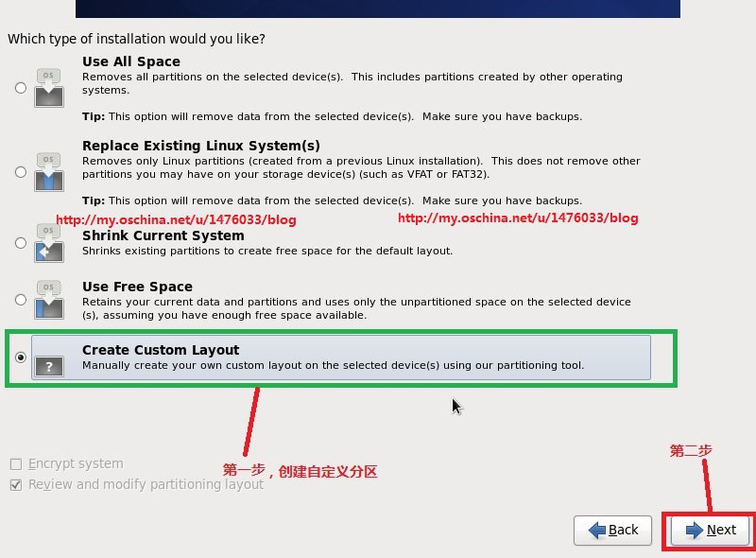
Task: Select the Use All Space radio button
Action: (x=20, y=88)
